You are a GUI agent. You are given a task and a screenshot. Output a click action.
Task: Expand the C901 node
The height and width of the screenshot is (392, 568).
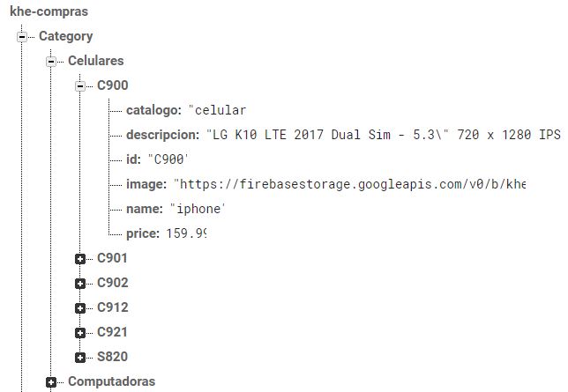pos(80,259)
